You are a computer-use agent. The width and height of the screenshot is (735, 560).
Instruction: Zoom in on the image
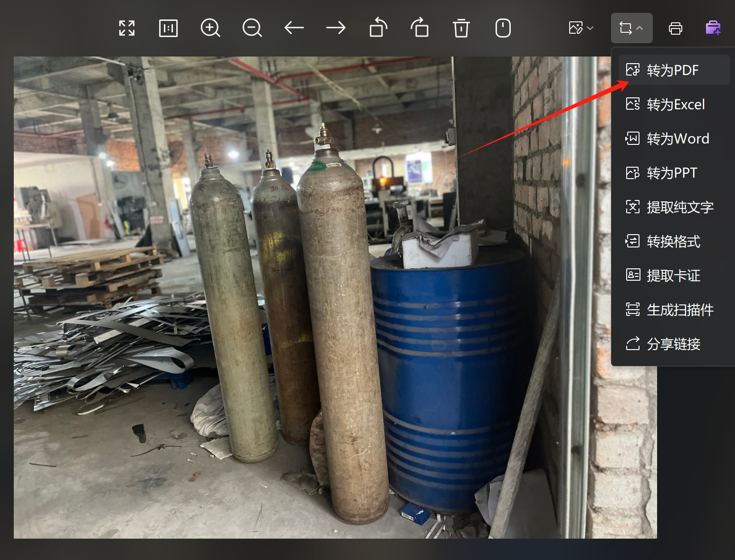point(210,28)
